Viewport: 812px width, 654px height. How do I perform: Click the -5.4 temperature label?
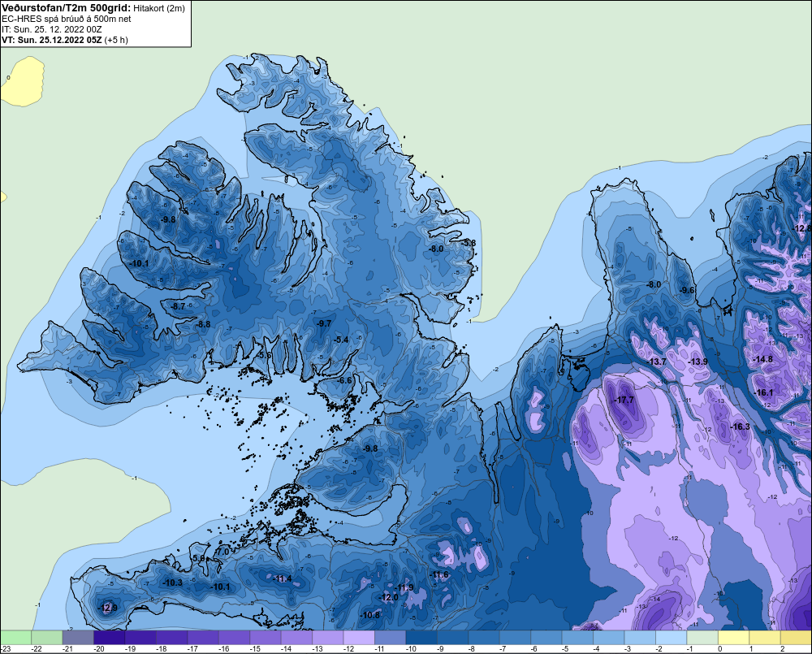click(341, 340)
